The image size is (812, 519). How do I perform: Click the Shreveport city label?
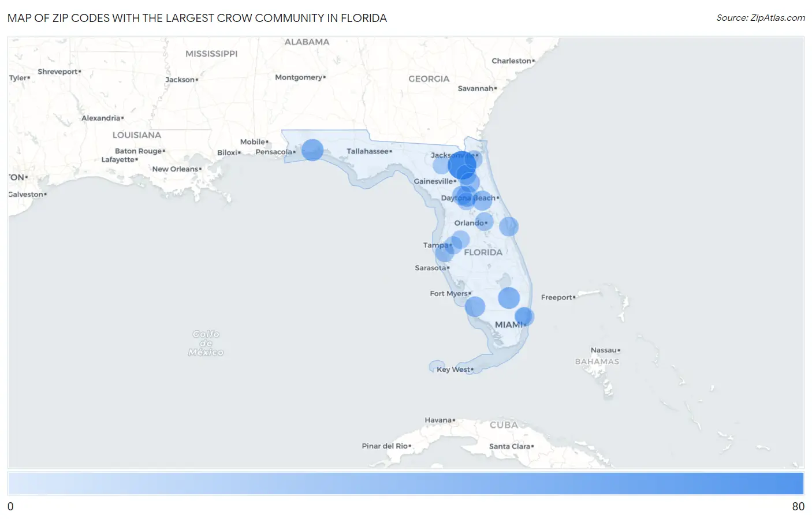[x=58, y=72]
